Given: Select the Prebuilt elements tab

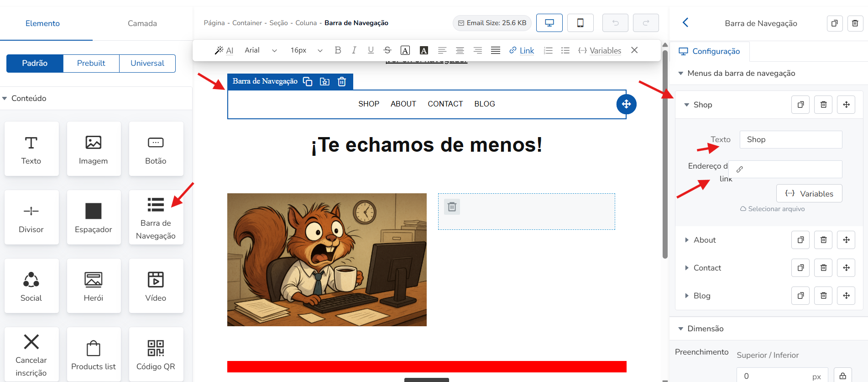Looking at the screenshot, I should coord(91,63).
